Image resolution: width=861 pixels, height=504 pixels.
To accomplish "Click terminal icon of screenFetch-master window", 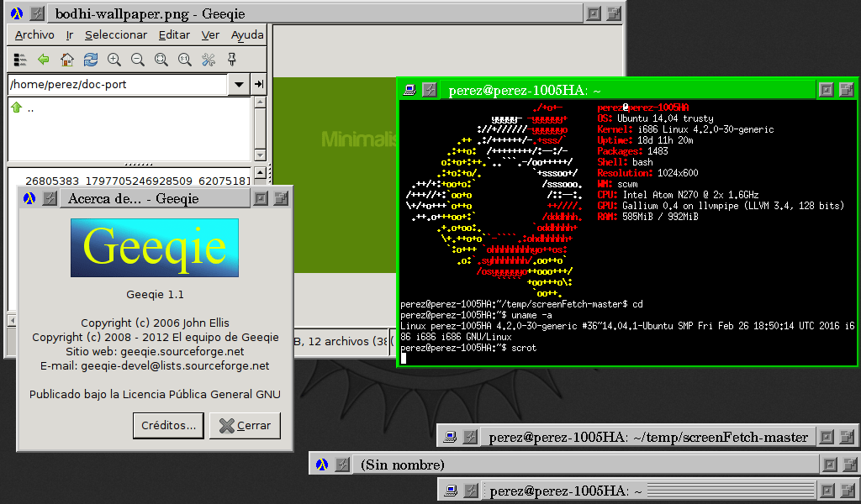I will [450, 437].
